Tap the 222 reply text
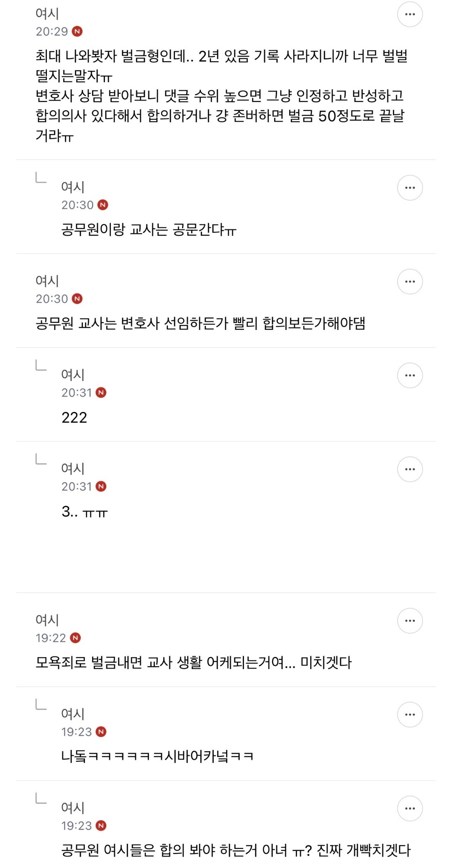Image resolution: width=452 pixels, height=868 pixels. click(x=74, y=417)
